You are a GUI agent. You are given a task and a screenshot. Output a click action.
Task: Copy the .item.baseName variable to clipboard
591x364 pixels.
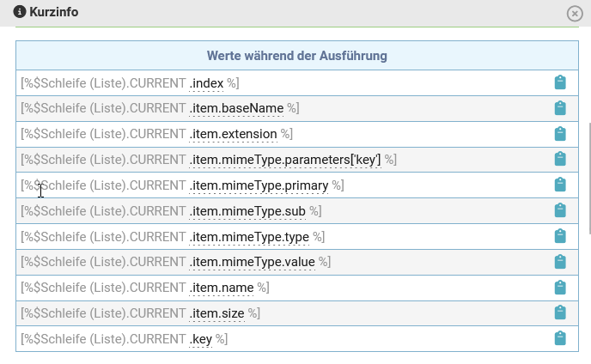coord(560,108)
